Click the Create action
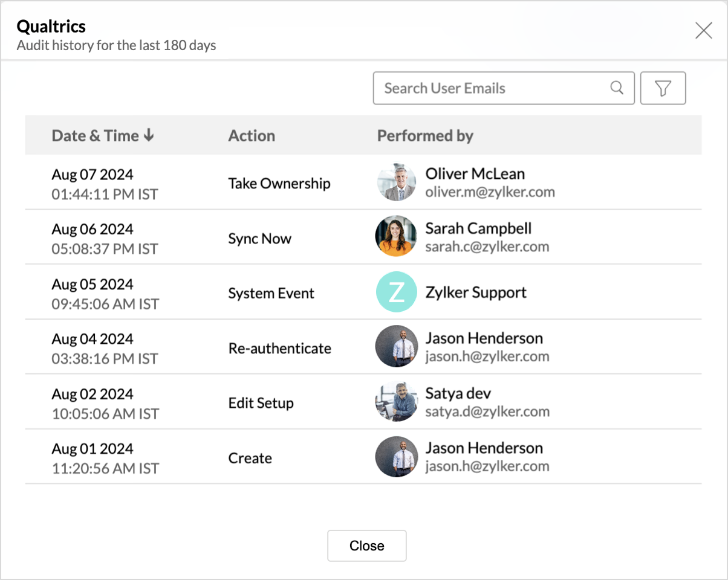 pos(250,458)
